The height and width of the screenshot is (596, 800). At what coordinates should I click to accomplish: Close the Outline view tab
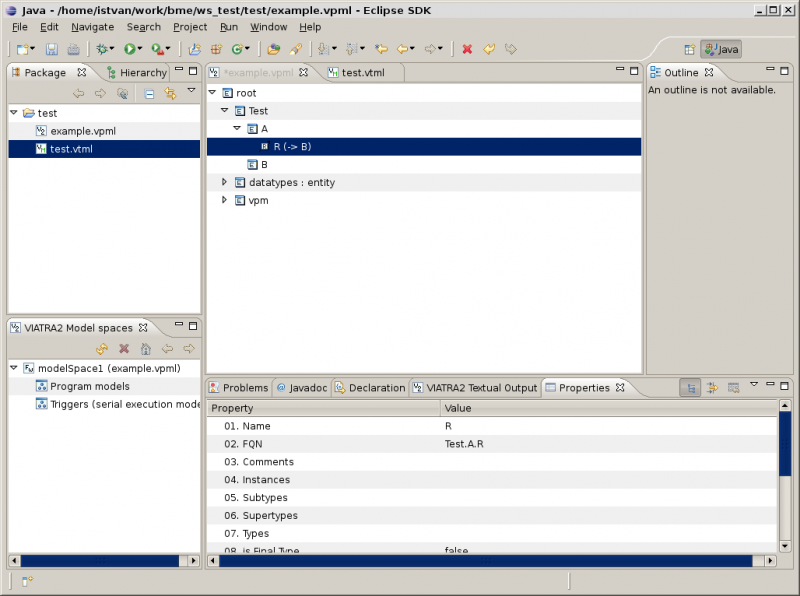tap(709, 72)
